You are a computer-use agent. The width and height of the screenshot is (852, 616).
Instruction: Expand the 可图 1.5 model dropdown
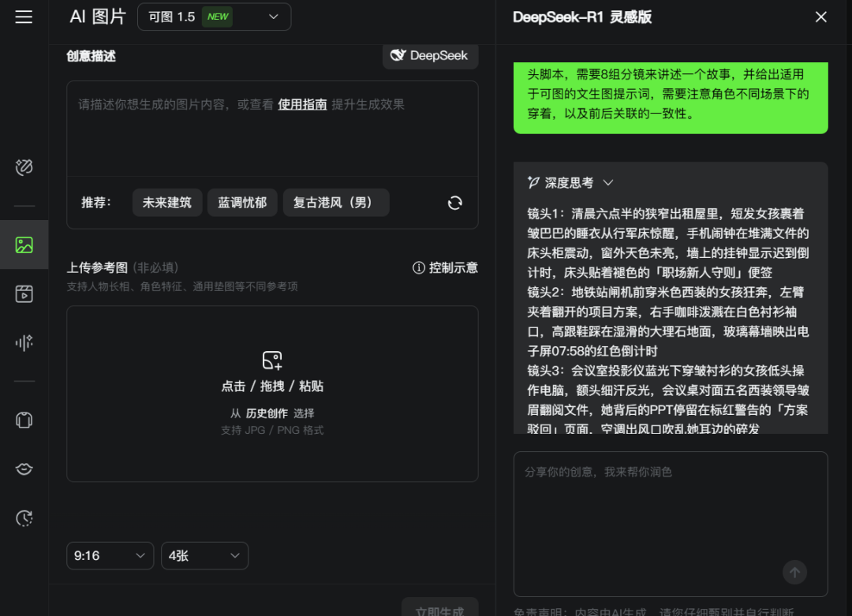pos(214,17)
